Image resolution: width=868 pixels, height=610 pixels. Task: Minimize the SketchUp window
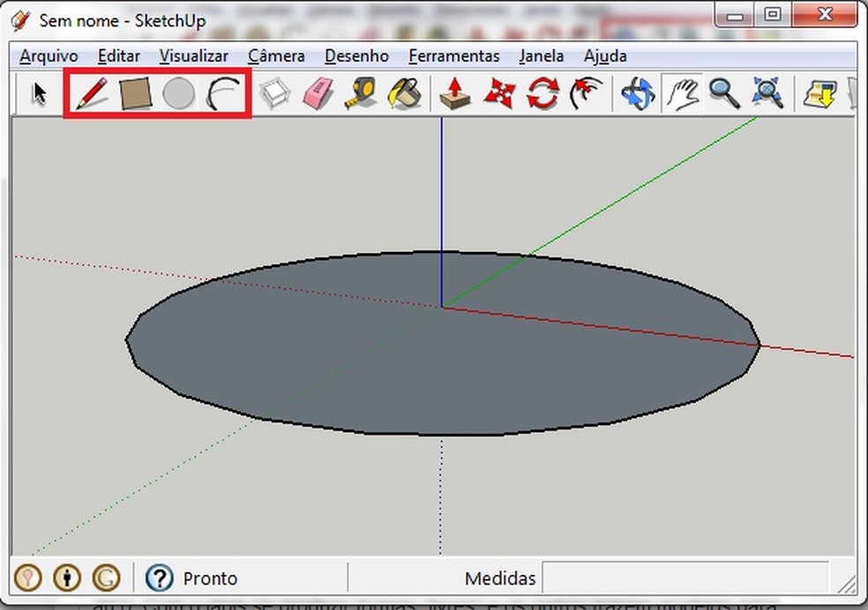[735, 14]
